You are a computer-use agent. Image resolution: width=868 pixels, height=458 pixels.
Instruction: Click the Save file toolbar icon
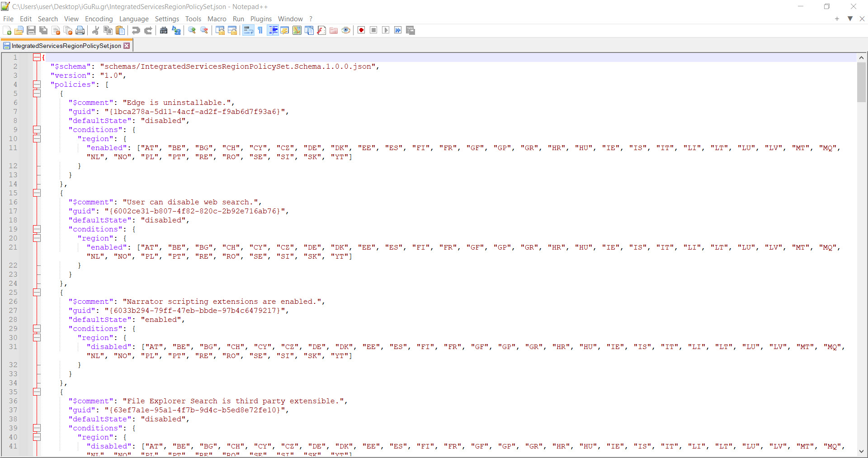coord(31,30)
